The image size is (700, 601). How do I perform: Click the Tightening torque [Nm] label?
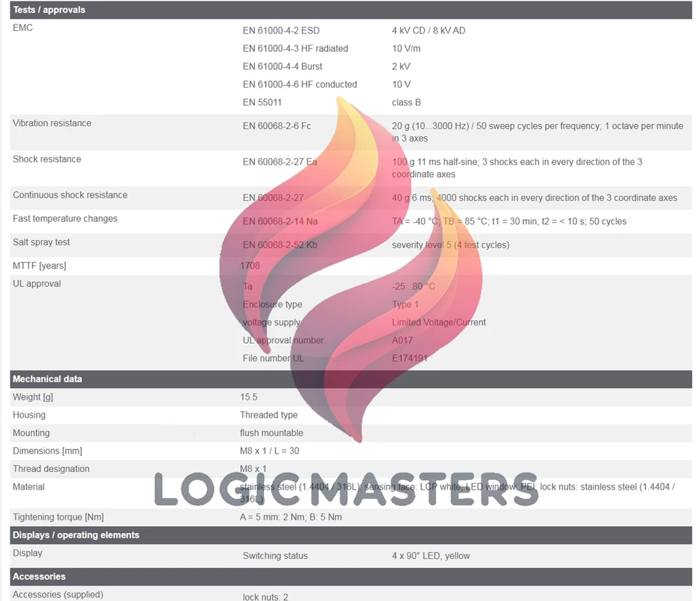(58, 517)
